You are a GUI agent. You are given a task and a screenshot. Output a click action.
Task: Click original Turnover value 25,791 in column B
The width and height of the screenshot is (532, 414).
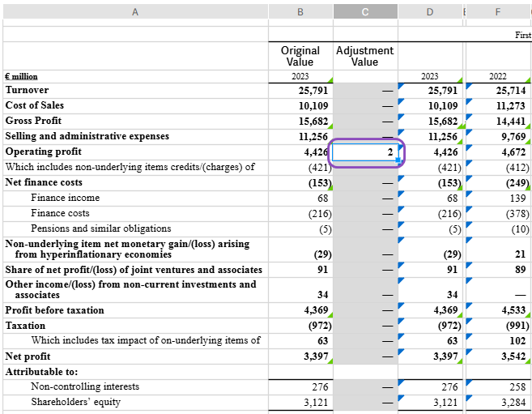(x=313, y=91)
